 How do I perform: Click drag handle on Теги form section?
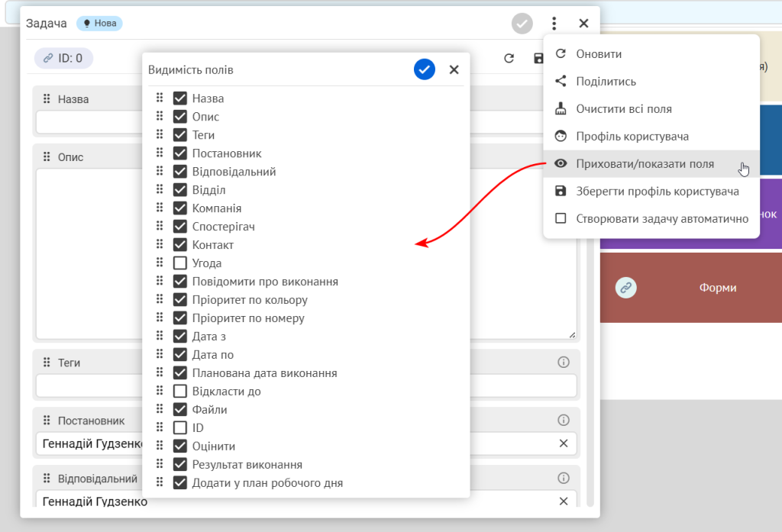47,363
